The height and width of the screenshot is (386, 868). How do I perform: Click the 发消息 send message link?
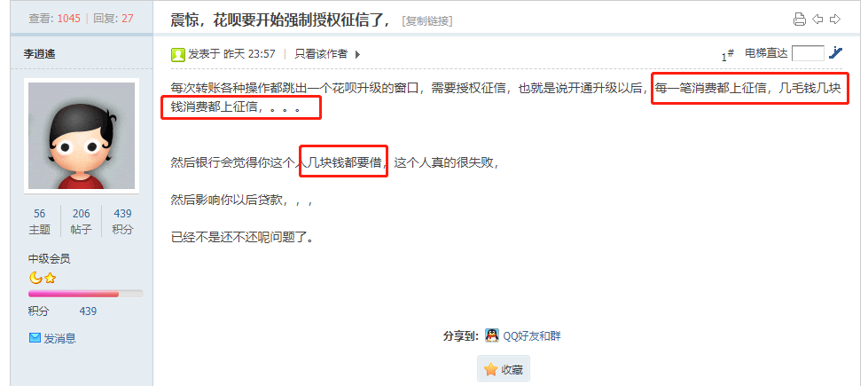(x=59, y=338)
